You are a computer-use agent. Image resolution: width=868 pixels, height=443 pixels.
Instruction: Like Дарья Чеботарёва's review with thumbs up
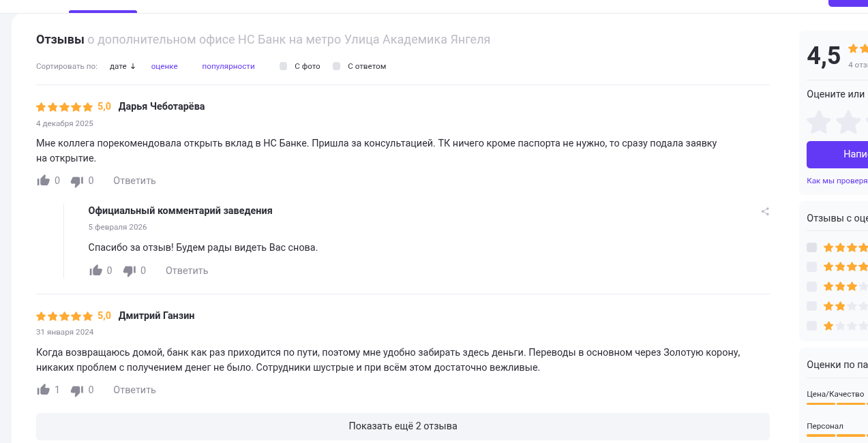click(44, 181)
